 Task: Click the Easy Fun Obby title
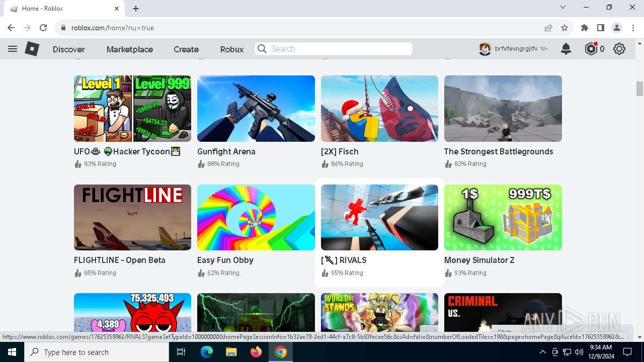(x=225, y=260)
